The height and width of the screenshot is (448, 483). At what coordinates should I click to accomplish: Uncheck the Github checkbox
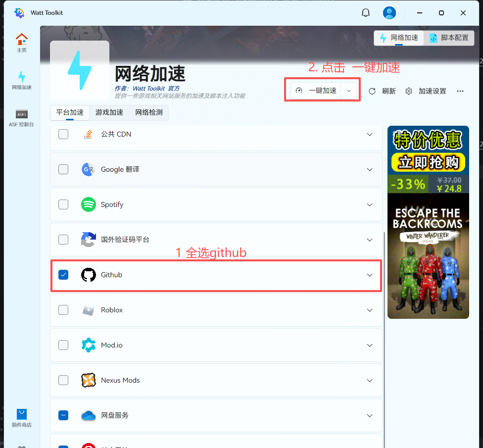click(63, 275)
